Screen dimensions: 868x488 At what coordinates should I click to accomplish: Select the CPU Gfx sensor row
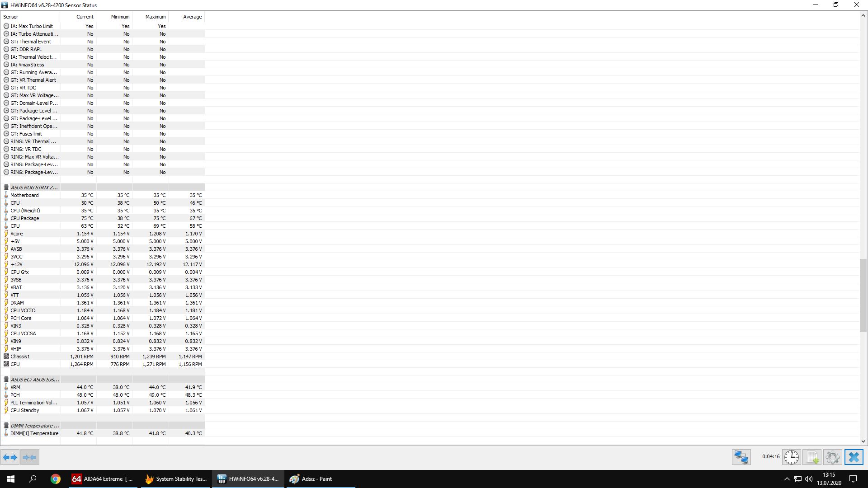(x=103, y=272)
